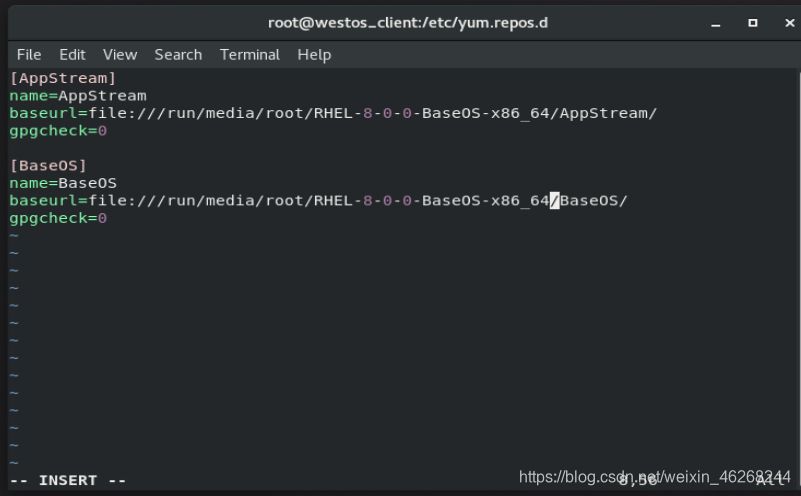This screenshot has height=496, width=801.
Task: Click the window title root@westos_client:/etc/yum.repos.d
Action: pyautogui.click(x=408, y=23)
